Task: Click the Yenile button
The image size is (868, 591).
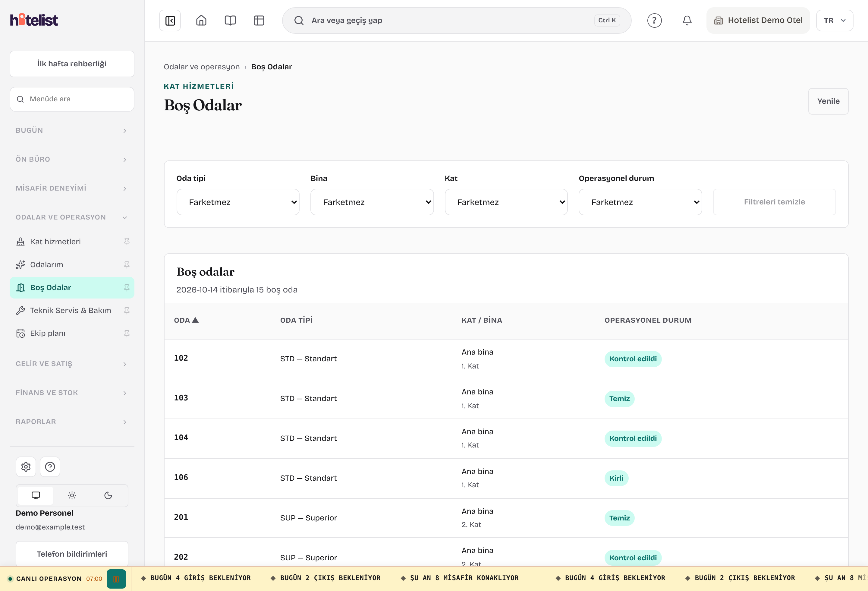Action: (828, 101)
